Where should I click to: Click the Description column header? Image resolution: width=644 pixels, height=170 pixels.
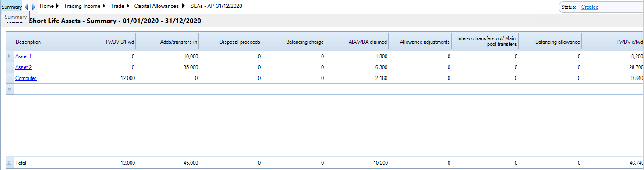click(x=46, y=42)
